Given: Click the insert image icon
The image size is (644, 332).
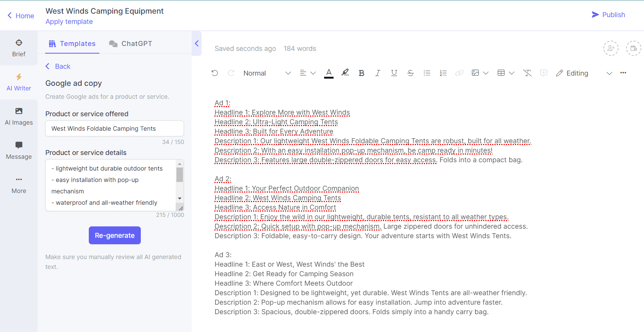Looking at the screenshot, I should click(x=475, y=73).
